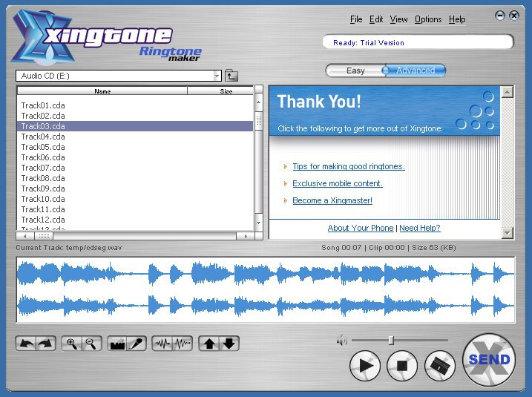Screen dimensions: 532x397
Task: Click the Name column header
Action: (102, 91)
